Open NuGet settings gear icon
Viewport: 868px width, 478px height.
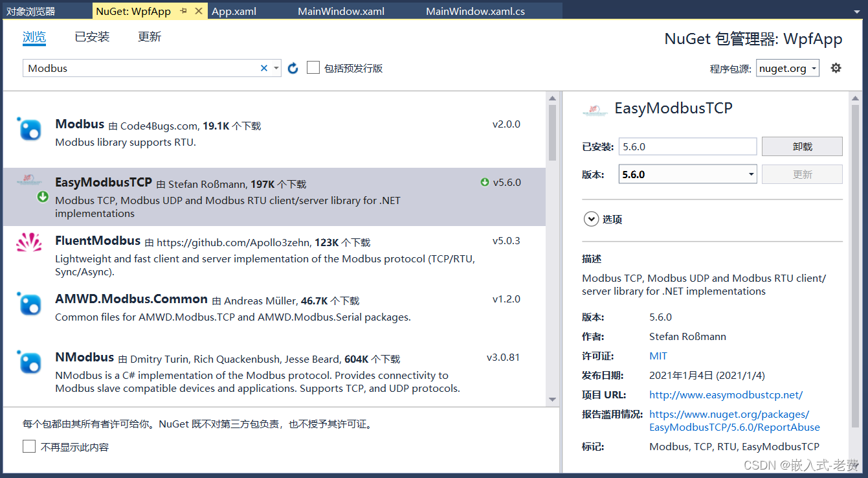click(836, 68)
